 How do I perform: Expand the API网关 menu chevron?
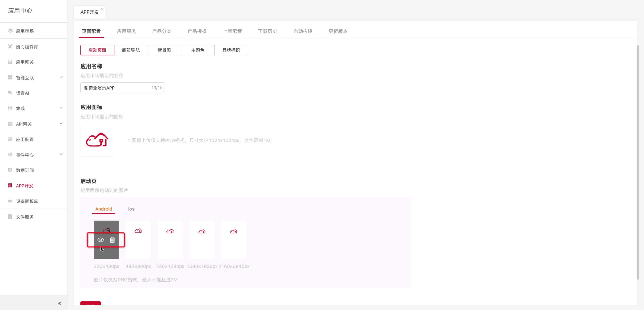61,123
